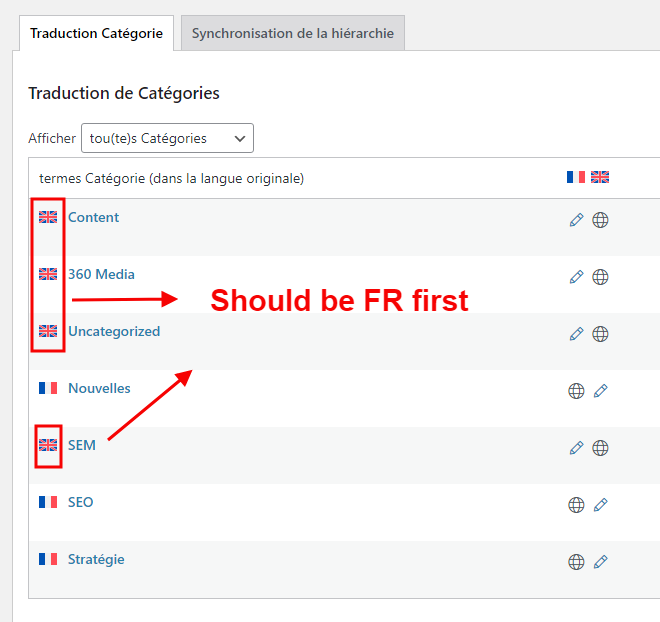Open the Uncategorized category link
This screenshot has width=660, height=622.
pyautogui.click(x=114, y=331)
